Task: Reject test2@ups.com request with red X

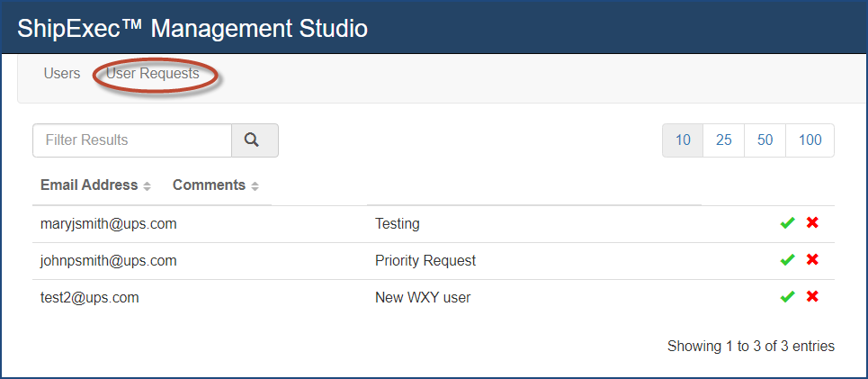Action: click(812, 296)
